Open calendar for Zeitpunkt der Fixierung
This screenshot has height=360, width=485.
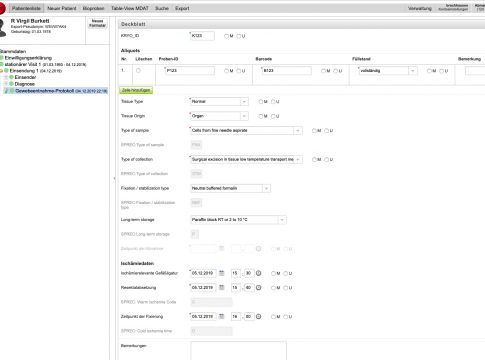point(222,317)
